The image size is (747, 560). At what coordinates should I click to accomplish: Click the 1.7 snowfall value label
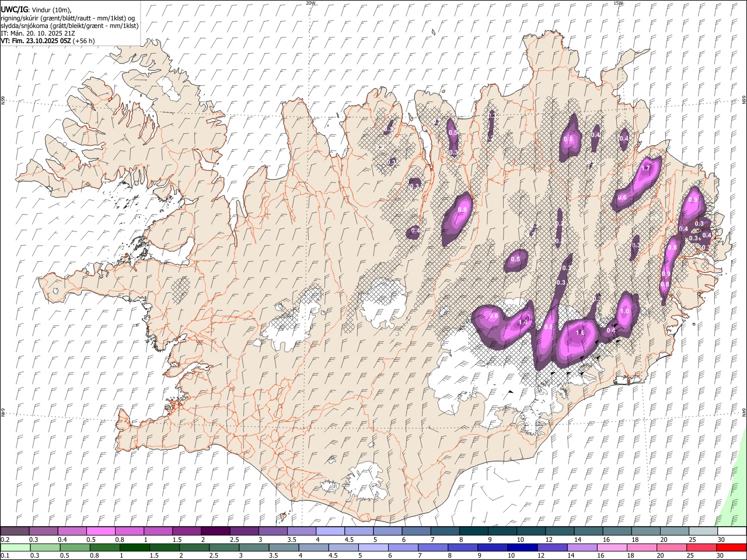645,169
